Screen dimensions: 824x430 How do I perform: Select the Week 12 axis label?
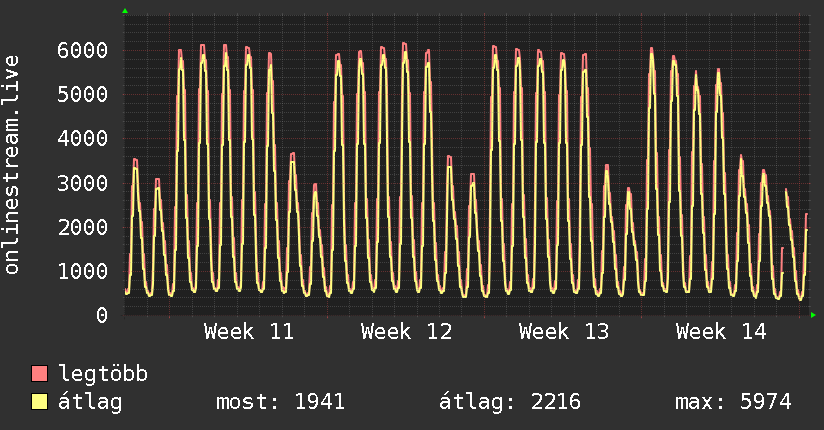click(x=406, y=332)
